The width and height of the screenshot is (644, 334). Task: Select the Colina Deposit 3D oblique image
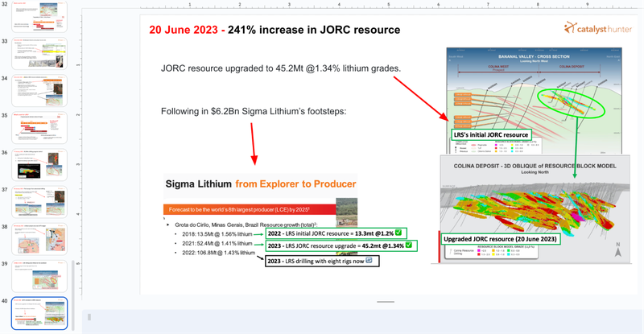[x=535, y=209]
